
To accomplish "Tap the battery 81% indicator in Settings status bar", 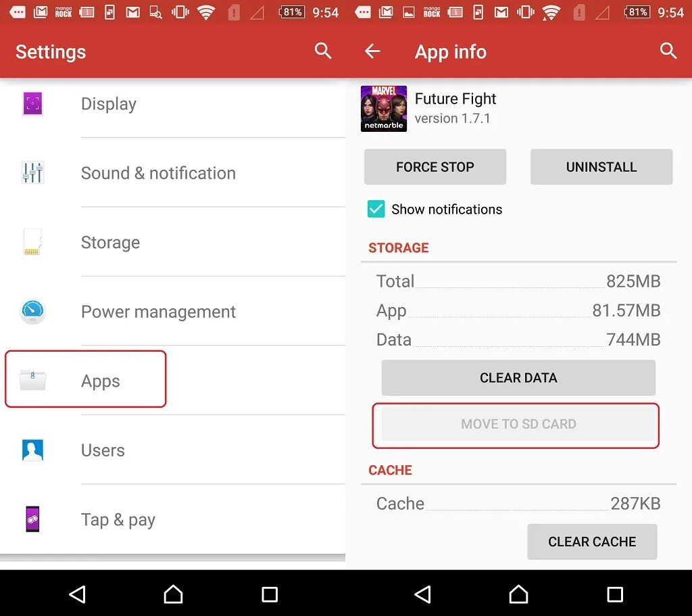I will [291, 12].
